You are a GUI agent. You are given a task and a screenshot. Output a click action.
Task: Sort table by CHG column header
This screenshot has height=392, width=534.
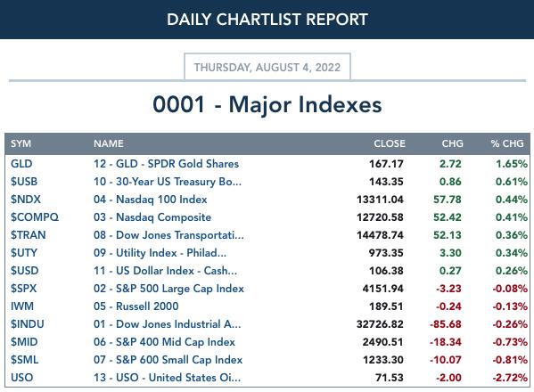[x=452, y=143]
